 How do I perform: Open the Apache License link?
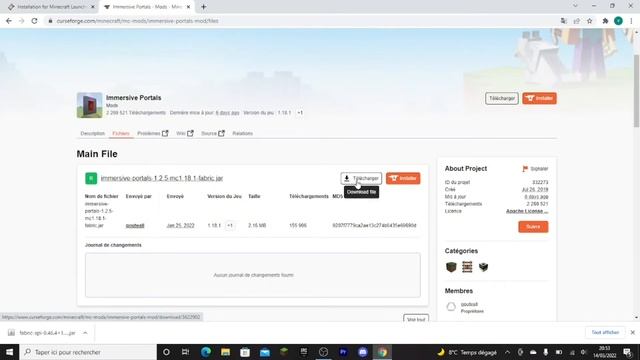point(527,211)
